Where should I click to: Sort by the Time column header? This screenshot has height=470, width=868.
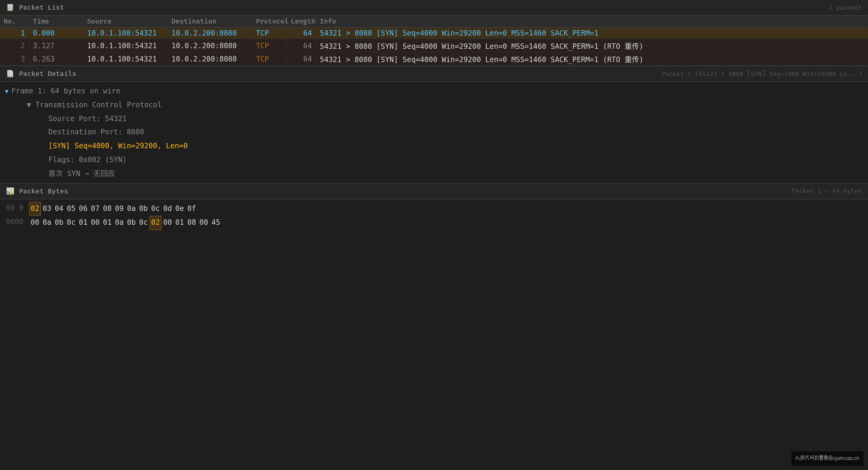(56, 21)
